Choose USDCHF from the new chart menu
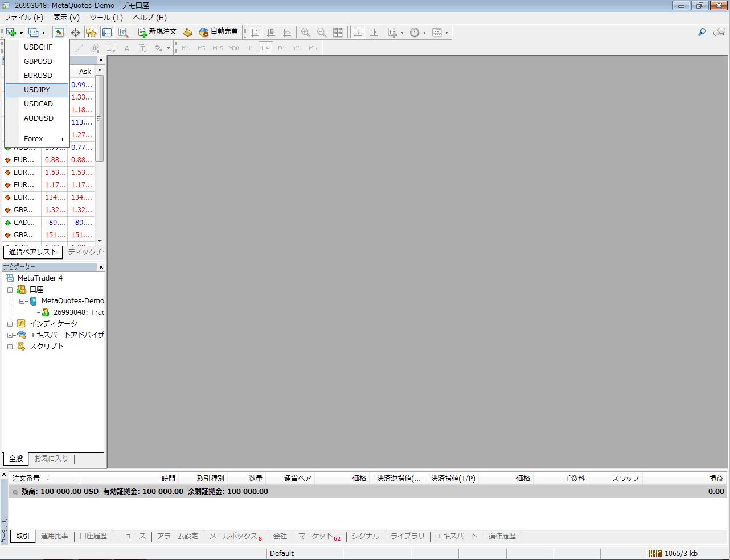730x560 pixels. point(37,47)
